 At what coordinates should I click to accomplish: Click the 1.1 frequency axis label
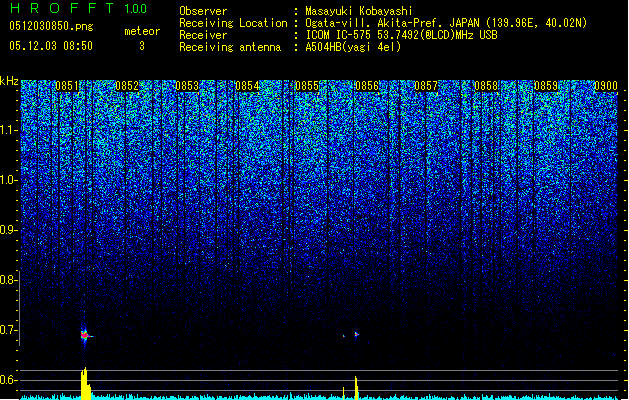point(8,130)
